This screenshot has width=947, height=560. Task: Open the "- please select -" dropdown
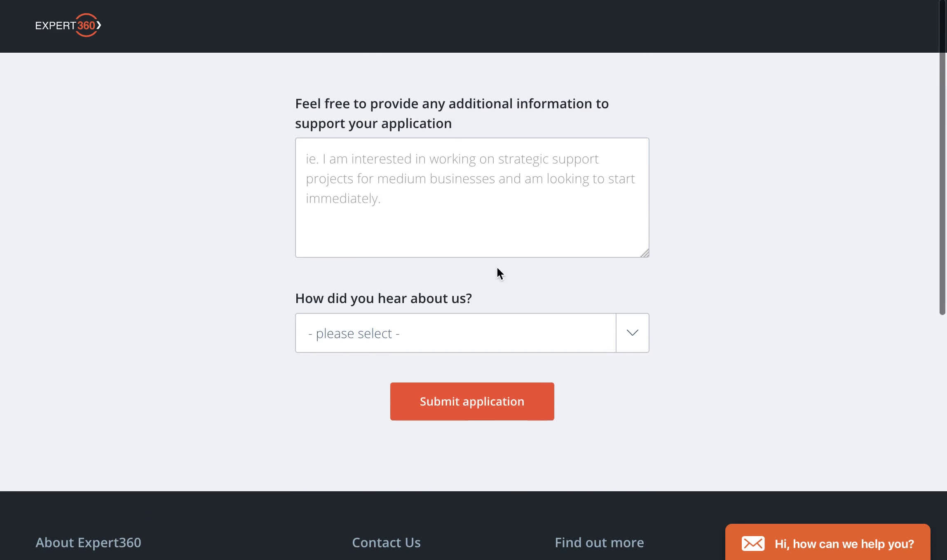click(x=472, y=333)
